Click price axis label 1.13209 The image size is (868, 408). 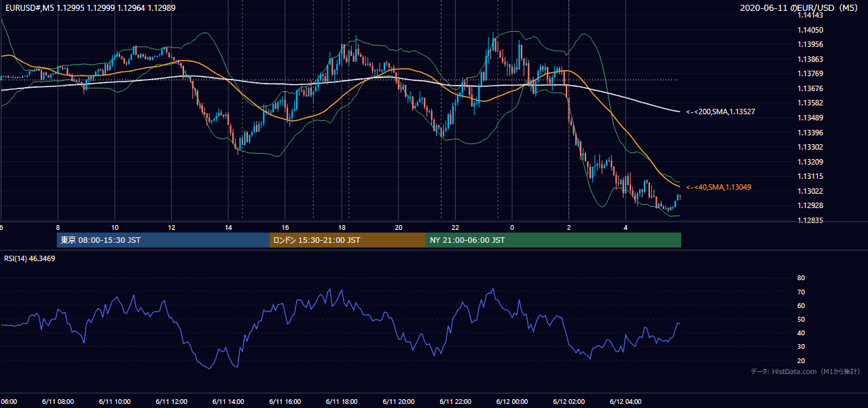click(810, 162)
